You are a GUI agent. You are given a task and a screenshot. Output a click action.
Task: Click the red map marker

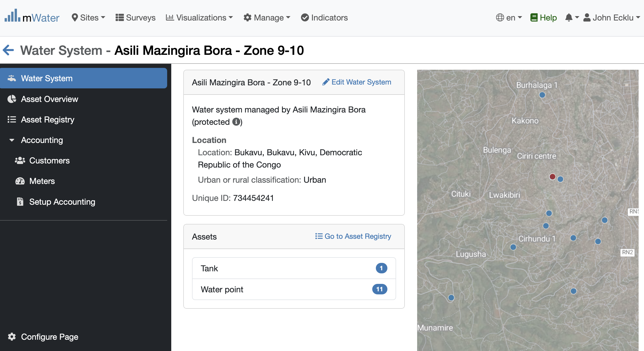pos(552,177)
